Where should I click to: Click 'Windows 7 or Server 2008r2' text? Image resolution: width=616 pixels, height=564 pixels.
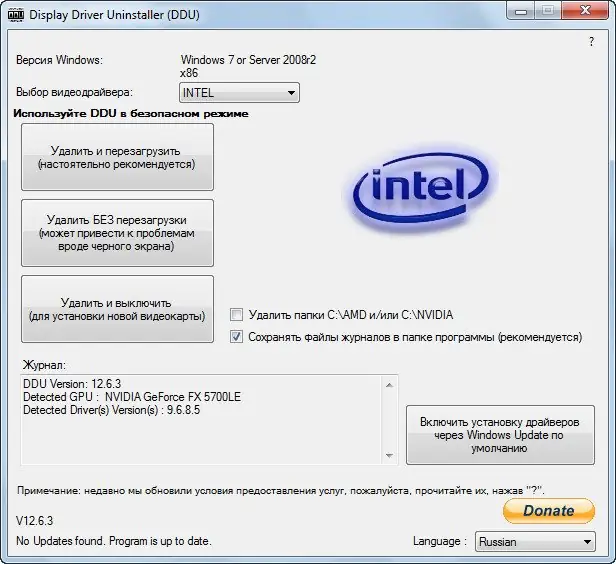click(248, 60)
